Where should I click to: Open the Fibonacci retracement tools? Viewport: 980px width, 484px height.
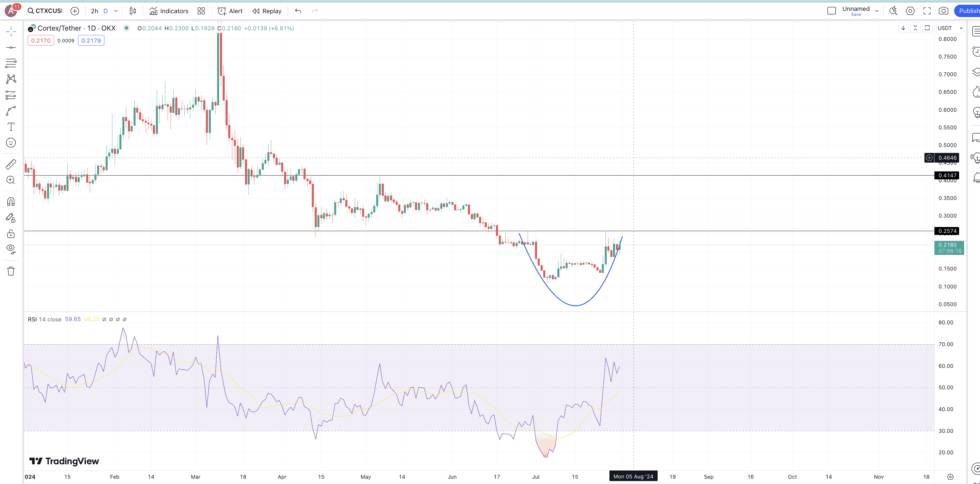(x=11, y=63)
